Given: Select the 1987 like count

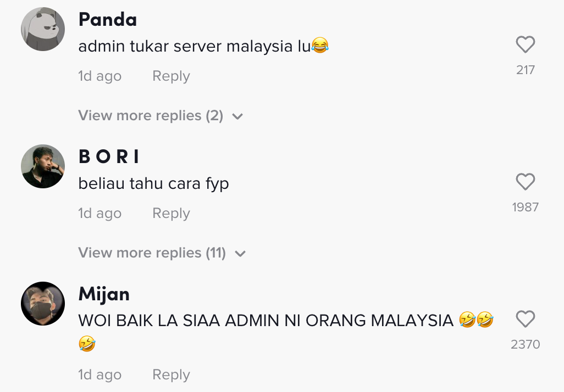Looking at the screenshot, I should (526, 208).
